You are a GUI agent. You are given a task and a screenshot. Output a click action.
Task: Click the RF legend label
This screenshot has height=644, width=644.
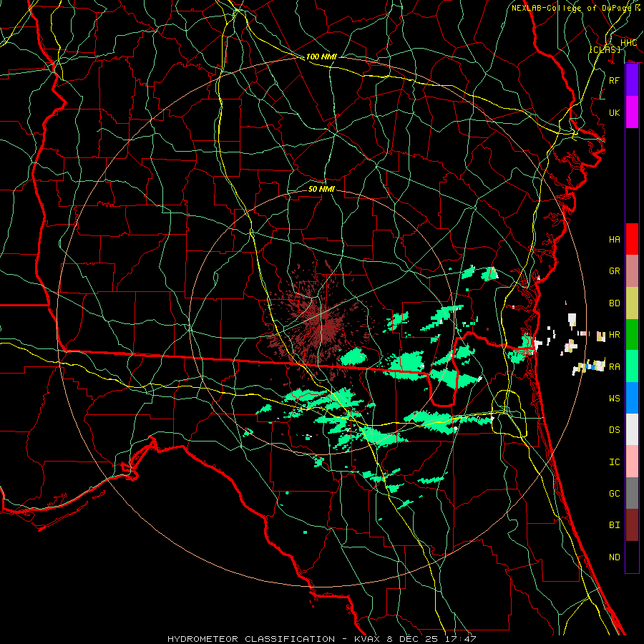point(614,80)
